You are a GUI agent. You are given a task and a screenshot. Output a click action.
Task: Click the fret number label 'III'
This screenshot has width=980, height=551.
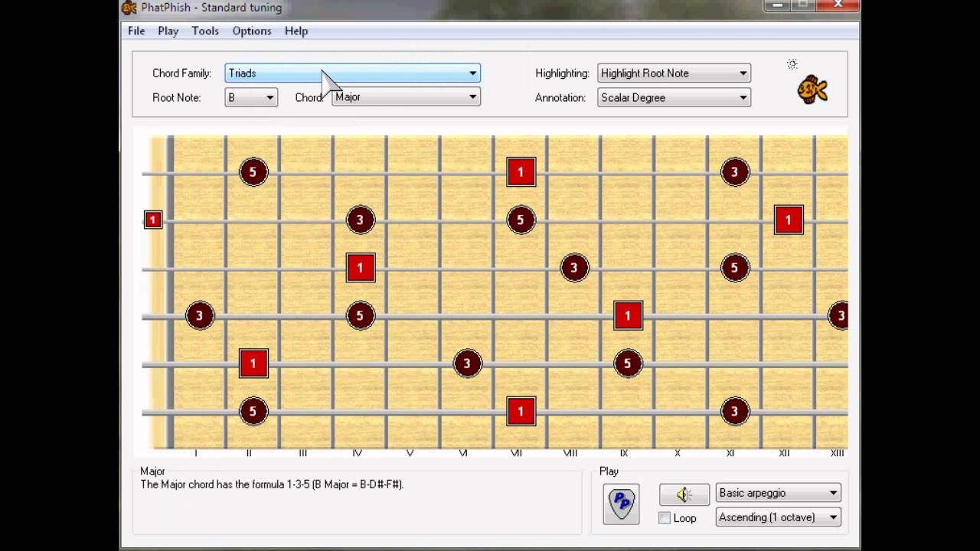303,453
